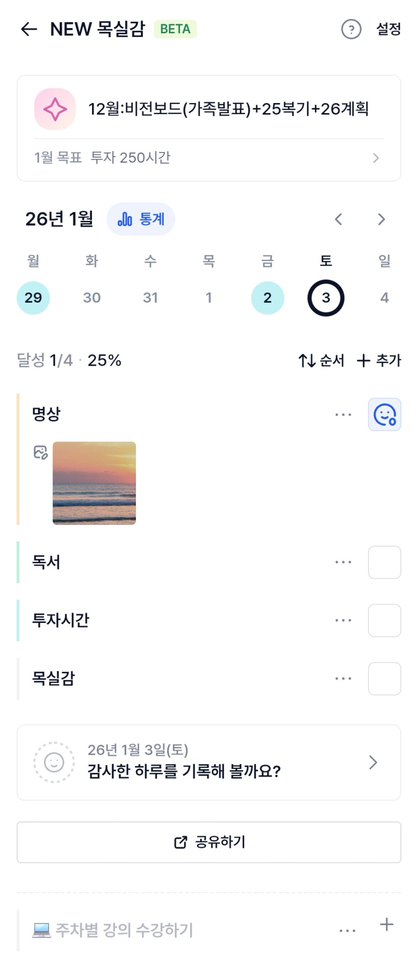Check the 투자시간 checkbox
Screen dimensions: 418x980
tap(385, 620)
